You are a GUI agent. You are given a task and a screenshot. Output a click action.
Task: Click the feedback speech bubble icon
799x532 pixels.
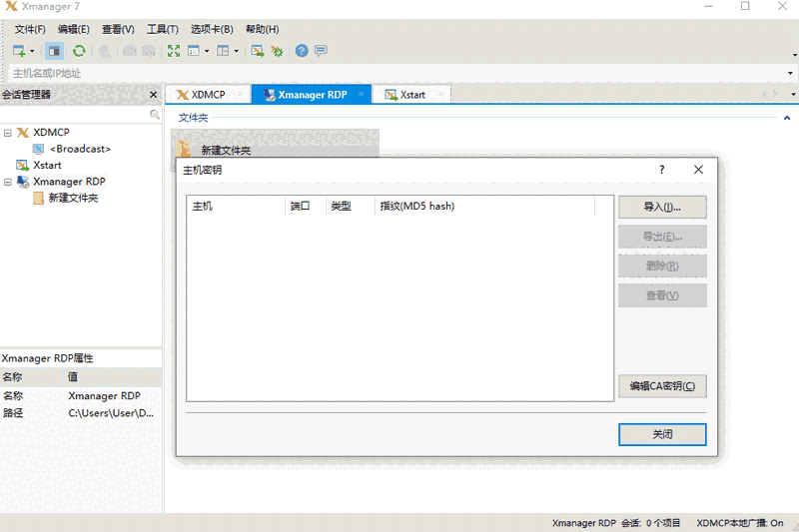(x=321, y=51)
